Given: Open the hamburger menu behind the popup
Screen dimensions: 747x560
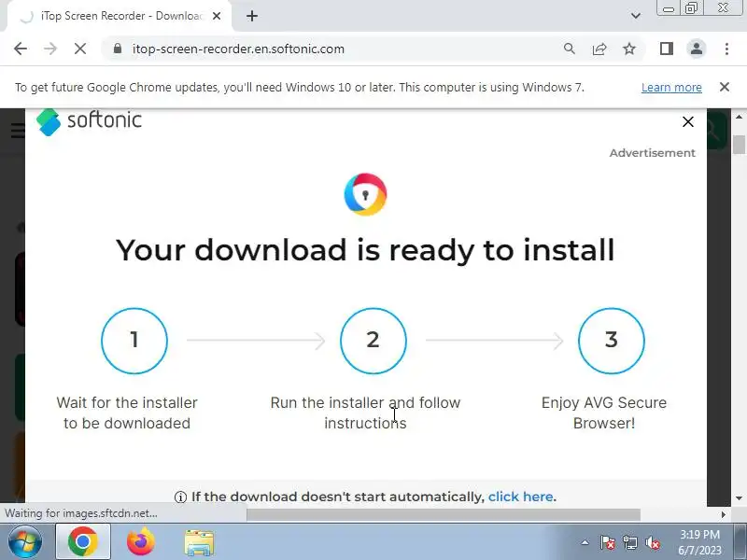Looking at the screenshot, I should [x=18, y=130].
